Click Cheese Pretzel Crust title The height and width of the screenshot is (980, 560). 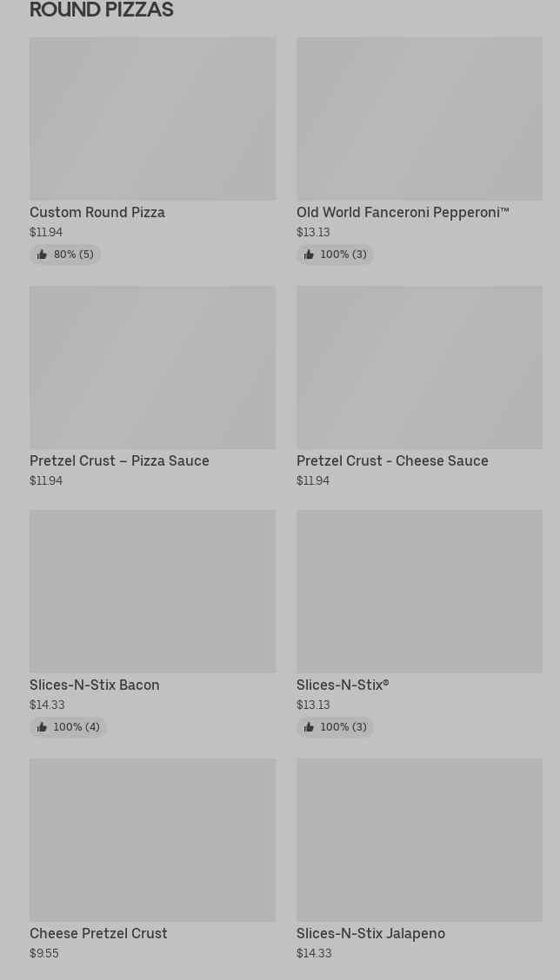coord(98,933)
